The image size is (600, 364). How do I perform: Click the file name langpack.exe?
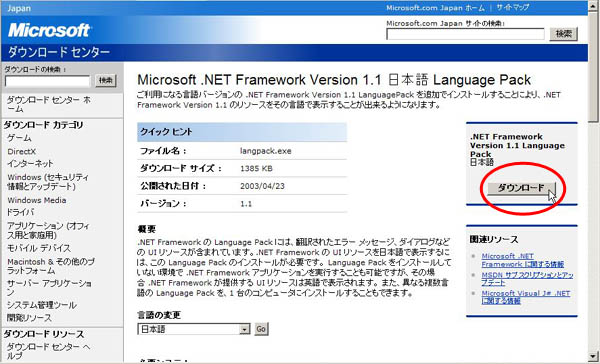(x=266, y=151)
